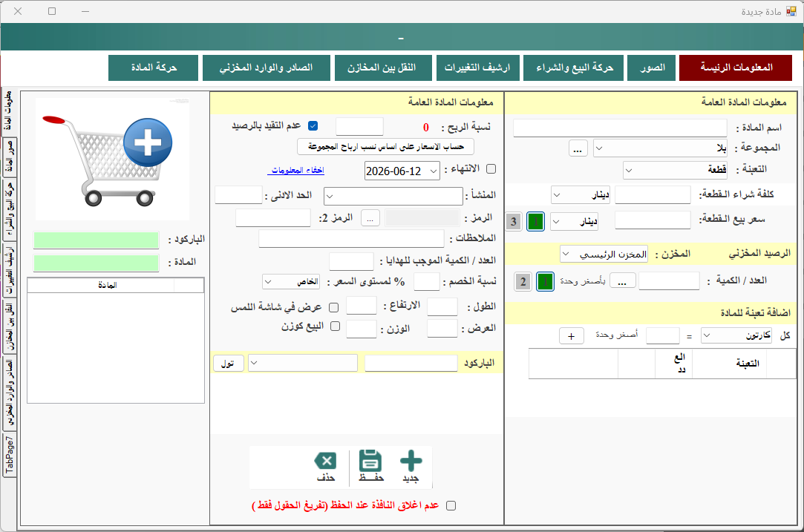804x532 pixels.
Task: Click the shopping cart item image
Action: pyautogui.click(x=112, y=159)
